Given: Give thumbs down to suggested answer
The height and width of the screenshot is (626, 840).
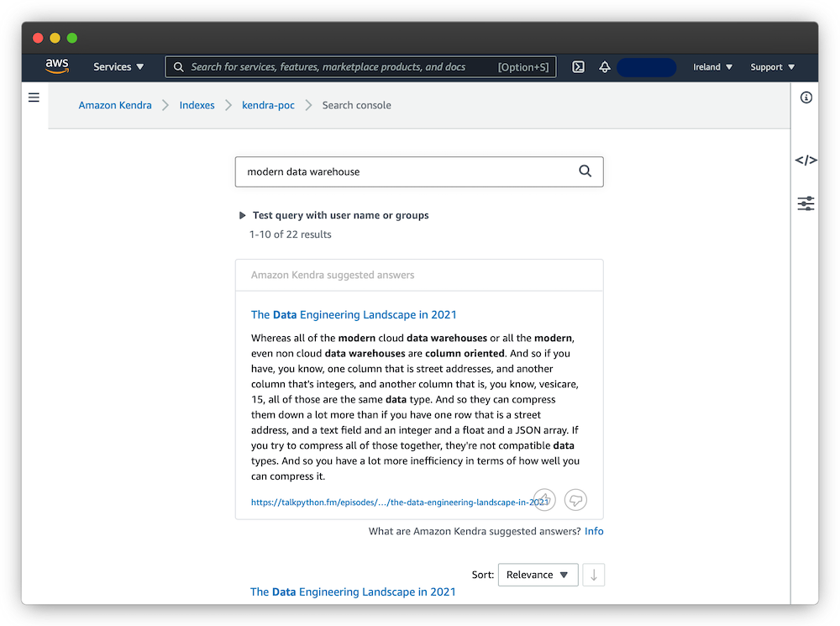Looking at the screenshot, I should click(575, 500).
